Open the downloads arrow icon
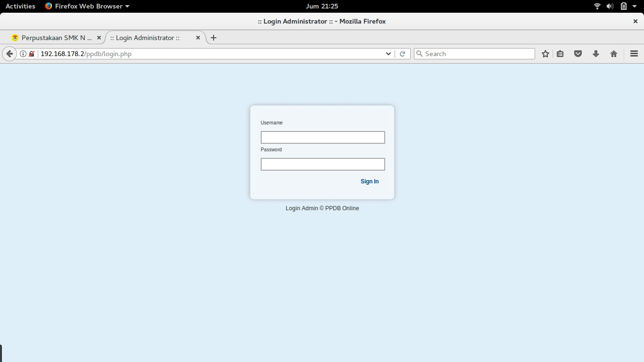The width and height of the screenshot is (644, 362). (596, 54)
